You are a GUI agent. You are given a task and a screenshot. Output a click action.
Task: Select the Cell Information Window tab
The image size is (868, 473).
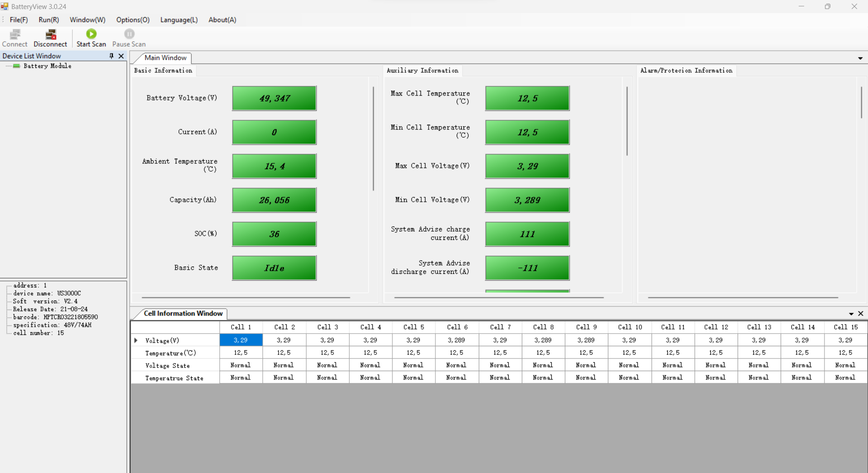click(x=183, y=314)
